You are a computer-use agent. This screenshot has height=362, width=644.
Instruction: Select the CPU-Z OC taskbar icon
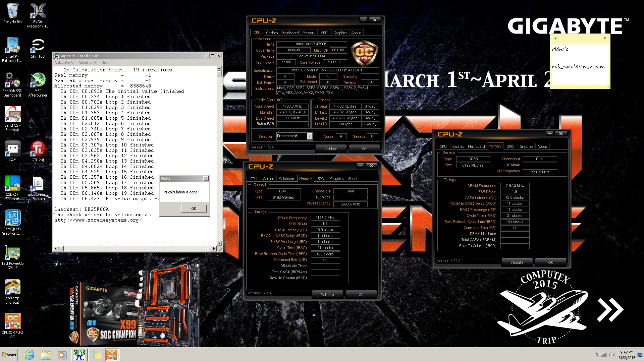[112, 355]
